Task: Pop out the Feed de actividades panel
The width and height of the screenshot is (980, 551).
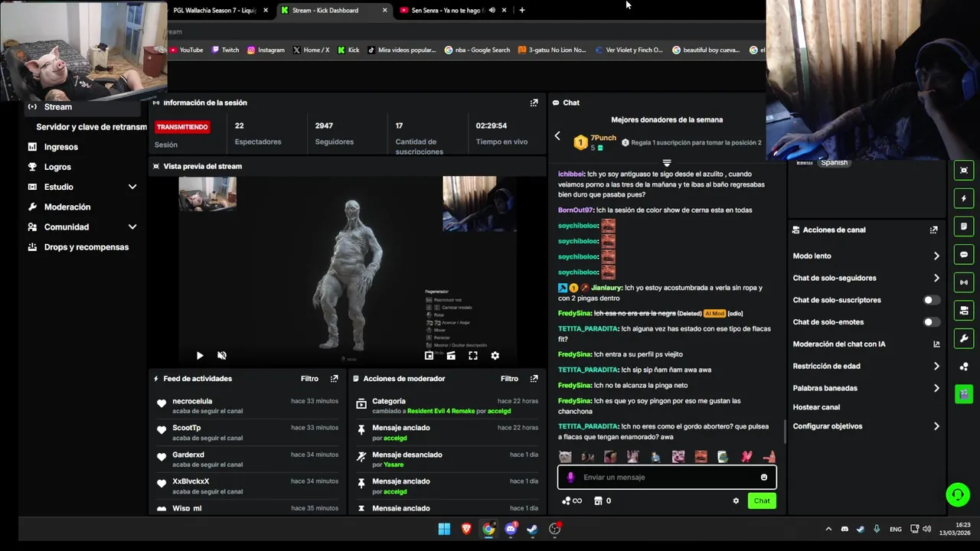Action: pos(334,379)
